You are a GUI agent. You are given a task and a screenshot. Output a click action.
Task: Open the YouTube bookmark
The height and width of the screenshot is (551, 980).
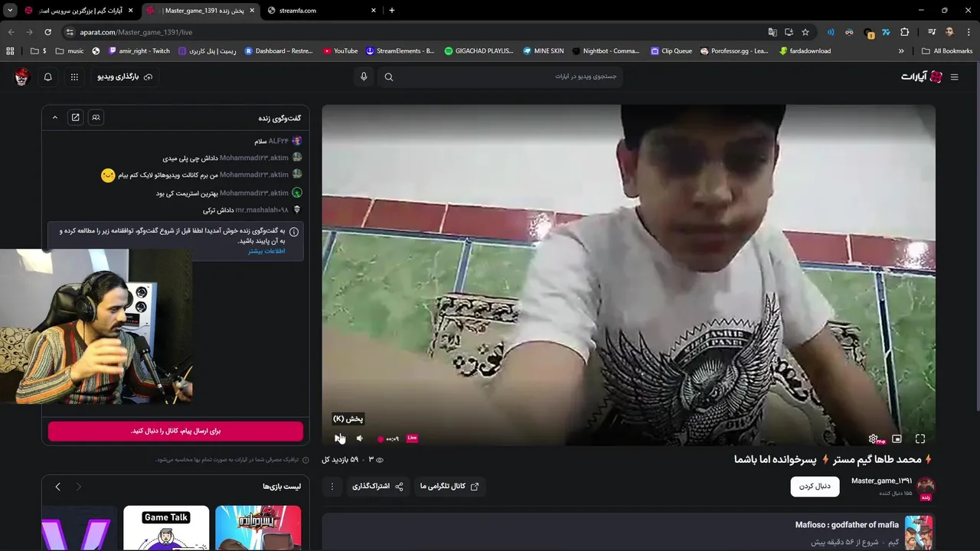[341, 51]
